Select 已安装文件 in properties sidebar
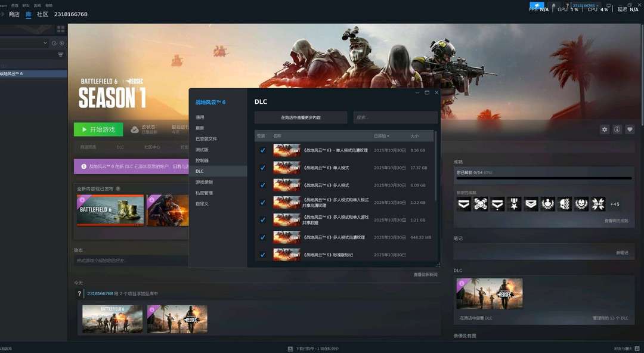 tap(206, 139)
